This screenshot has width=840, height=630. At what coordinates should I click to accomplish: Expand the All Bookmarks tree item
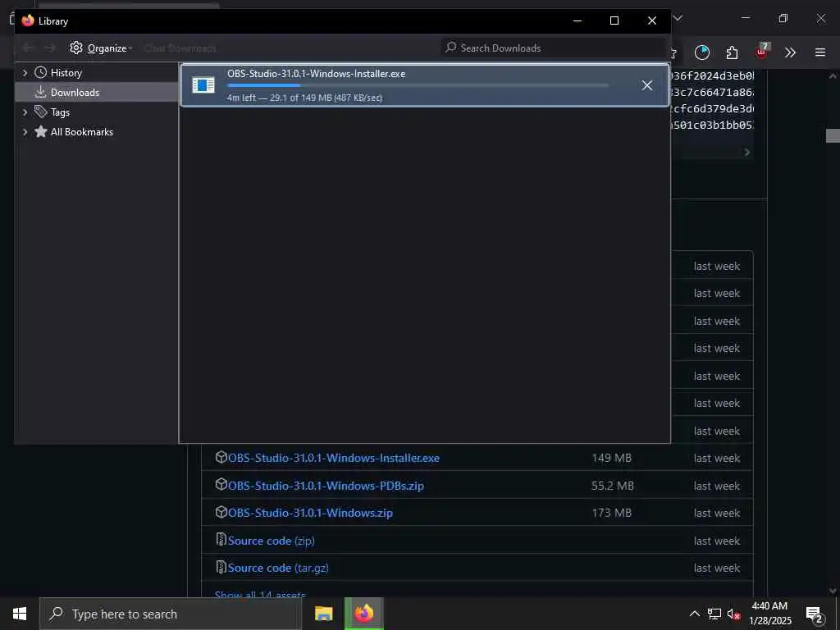click(25, 132)
